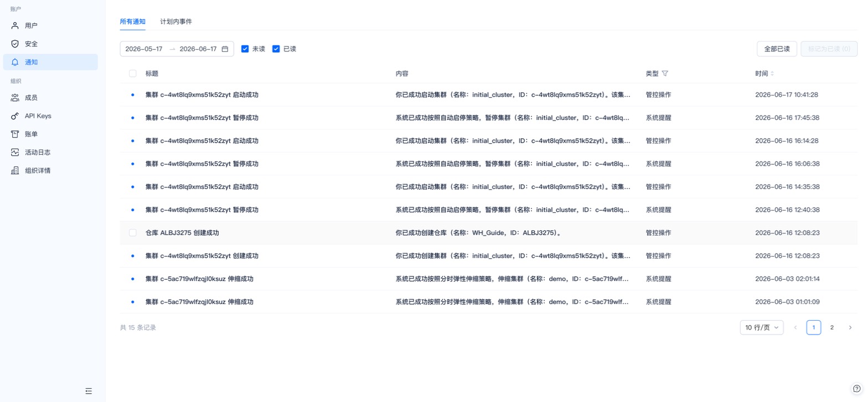Image resolution: width=868 pixels, height=402 pixels.
Task: Open 组织详情 in the sidebar menu
Action: (50, 171)
